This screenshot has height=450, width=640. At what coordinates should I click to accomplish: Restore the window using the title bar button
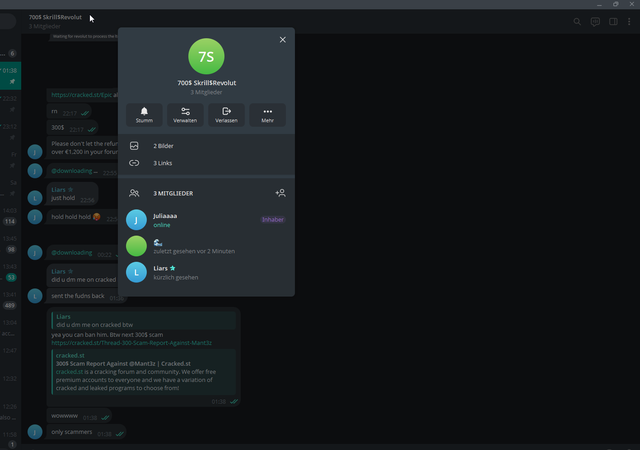(x=616, y=4)
